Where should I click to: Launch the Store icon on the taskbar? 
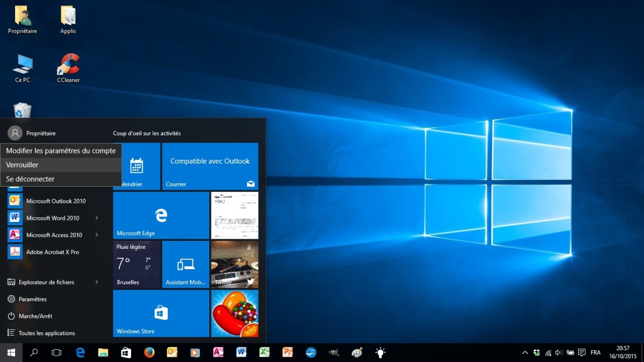click(126, 352)
